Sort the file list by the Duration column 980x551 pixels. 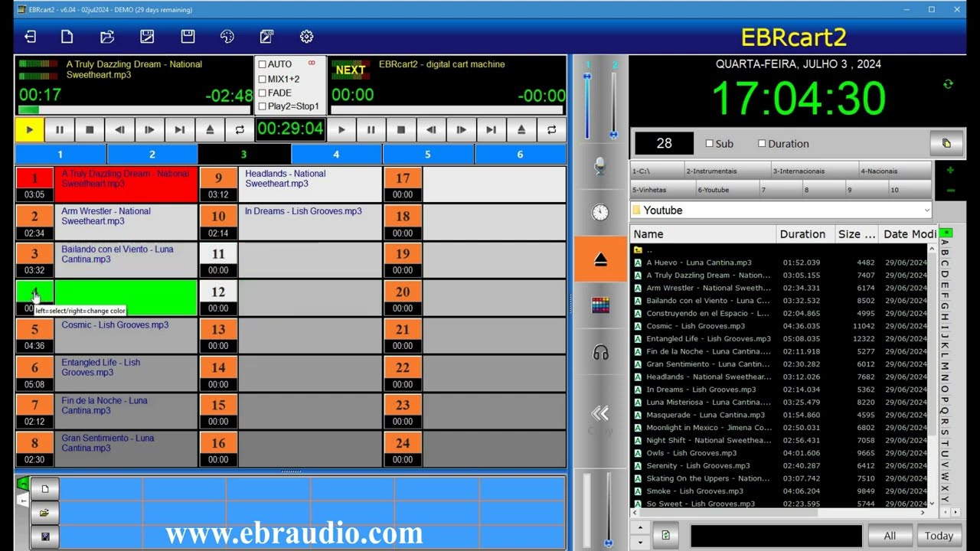(802, 234)
